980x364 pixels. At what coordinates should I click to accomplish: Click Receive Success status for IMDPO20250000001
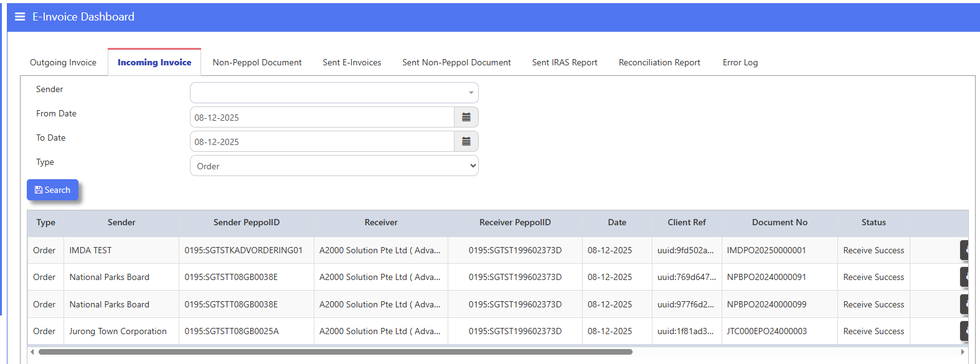pyautogui.click(x=874, y=250)
